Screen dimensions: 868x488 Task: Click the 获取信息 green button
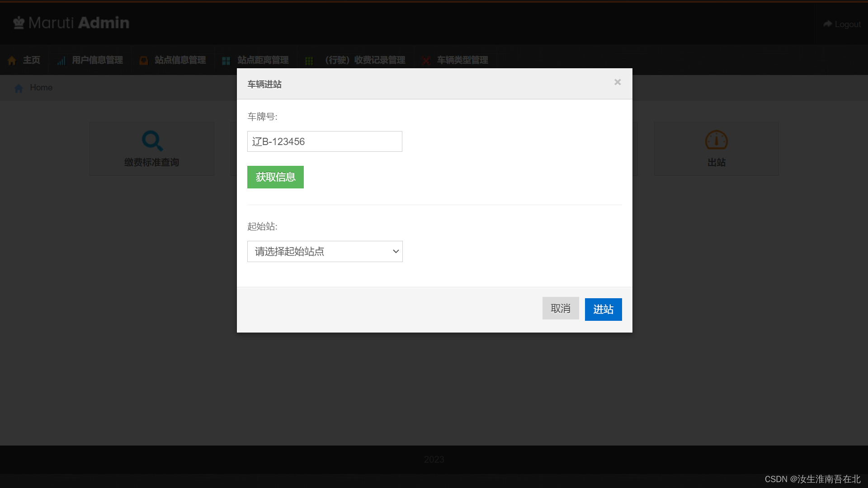(x=275, y=177)
